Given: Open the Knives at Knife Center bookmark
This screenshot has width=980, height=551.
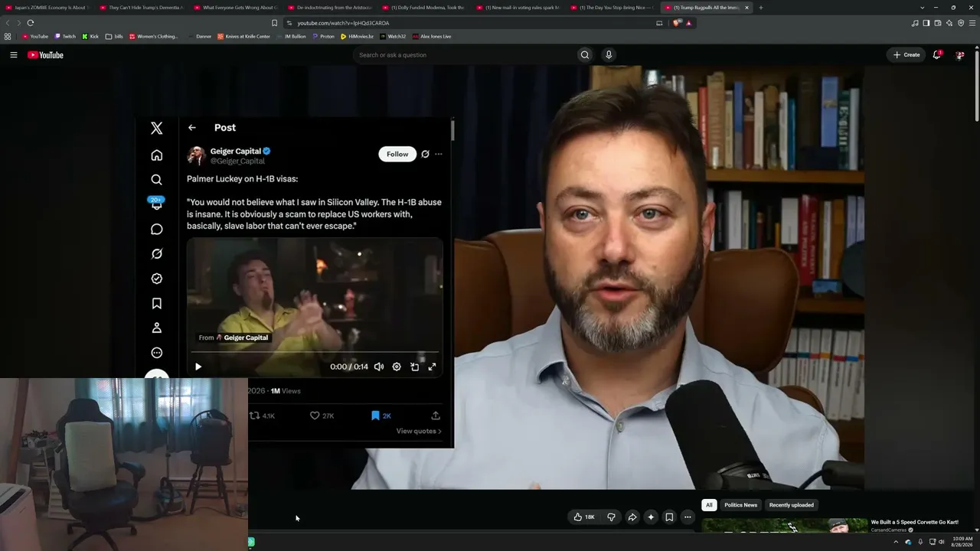Looking at the screenshot, I should tap(243, 36).
